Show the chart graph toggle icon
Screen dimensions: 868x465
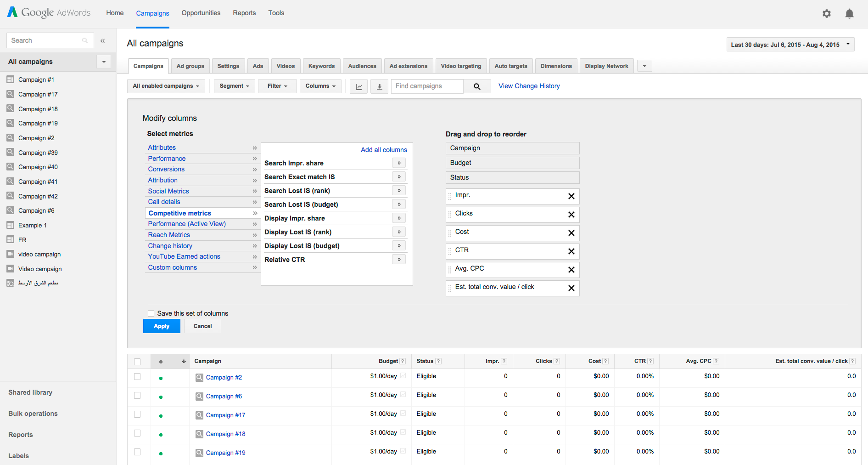(x=358, y=86)
